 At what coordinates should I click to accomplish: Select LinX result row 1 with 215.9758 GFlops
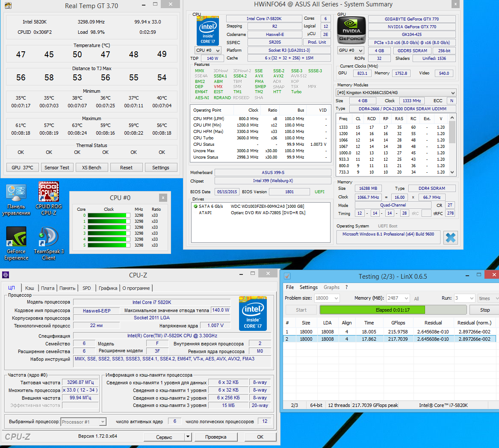pos(390,332)
